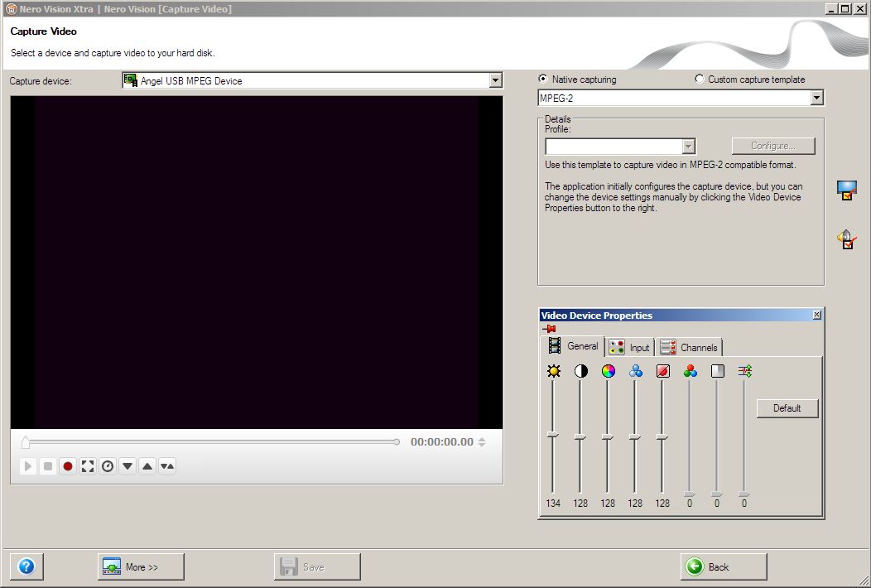Click the seek bar thumb below the preview
This screenshot has width=871, height=588.
pyautogui.click(x=26, y=442)
